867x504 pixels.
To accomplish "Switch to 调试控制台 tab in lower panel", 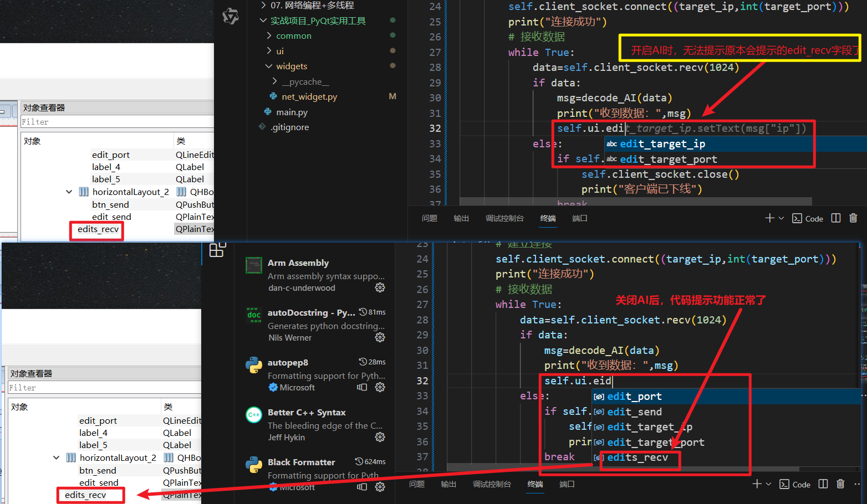I will (492, 484).
